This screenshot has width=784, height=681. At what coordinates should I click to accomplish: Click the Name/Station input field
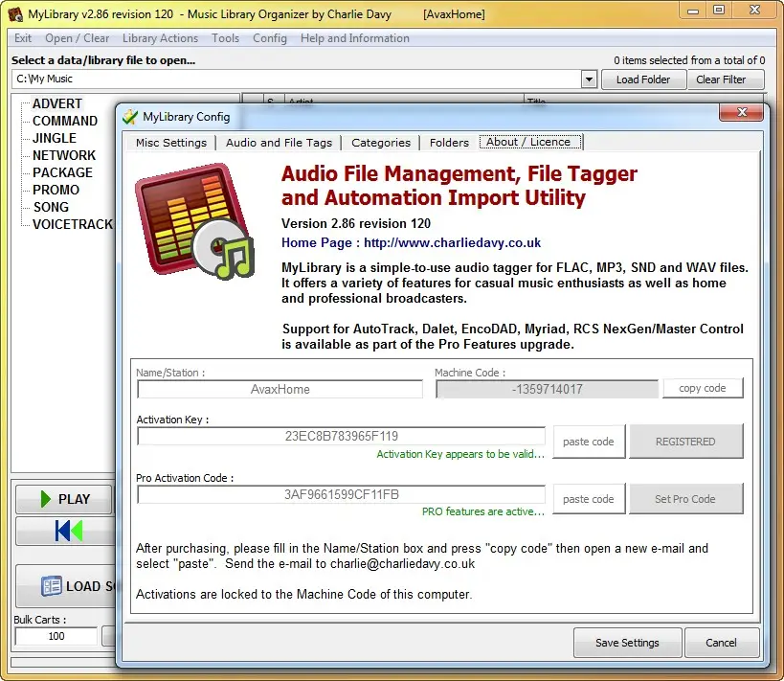[280, 389]
